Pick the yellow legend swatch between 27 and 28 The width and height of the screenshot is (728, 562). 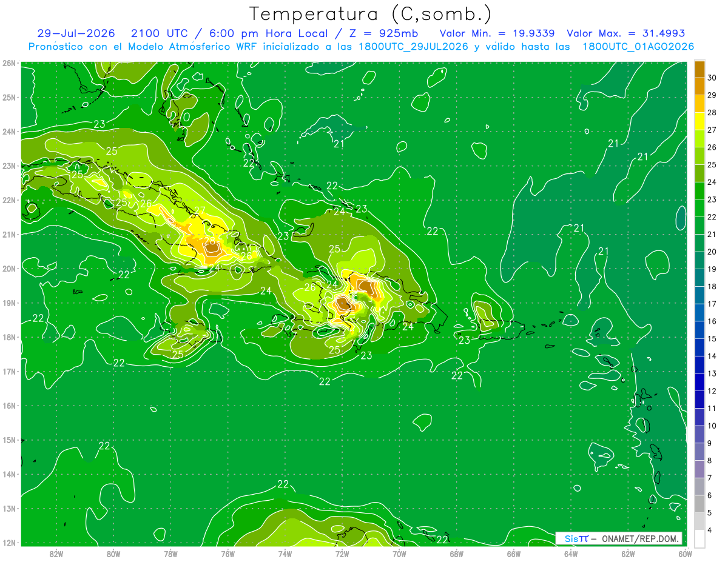(699, 121)
